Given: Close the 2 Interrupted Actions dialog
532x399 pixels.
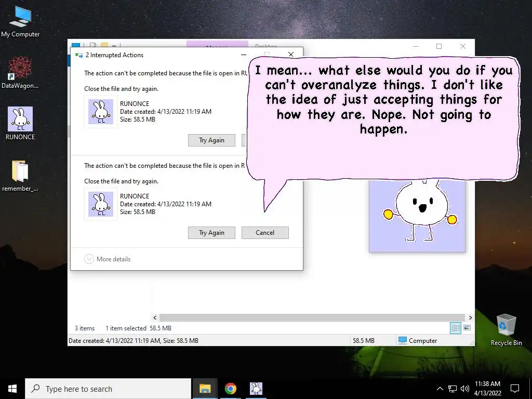Looking at the screenshot, I should pos(291,54).
